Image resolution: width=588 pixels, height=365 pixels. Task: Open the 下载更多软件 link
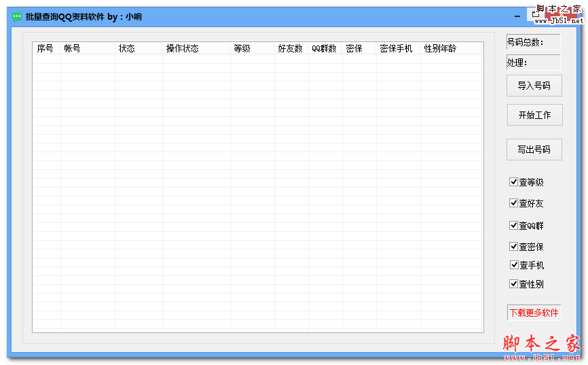click(x=534, y=313)
